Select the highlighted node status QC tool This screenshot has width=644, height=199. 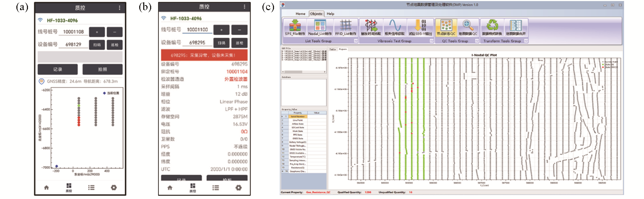(x=446, y=27)
